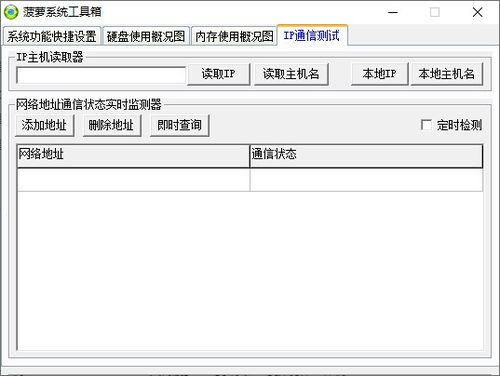500x376 pixels.
Task: Click the 删除地址 button
Action: (x=112, y=125)
